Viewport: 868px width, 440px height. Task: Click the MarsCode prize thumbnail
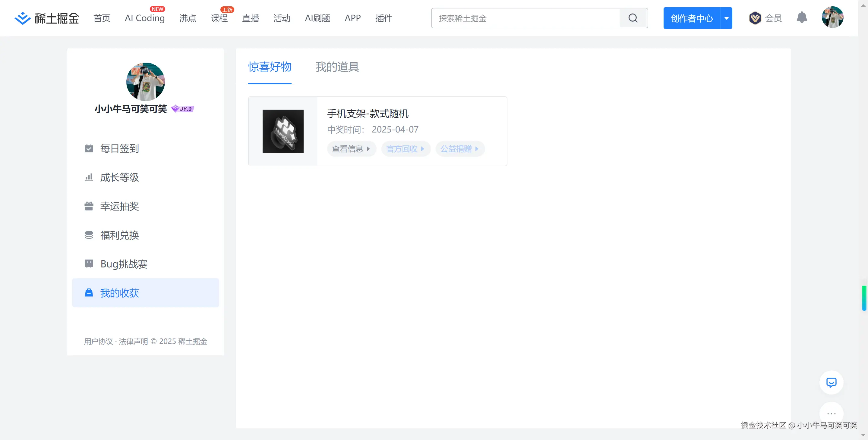coord(283,131)
